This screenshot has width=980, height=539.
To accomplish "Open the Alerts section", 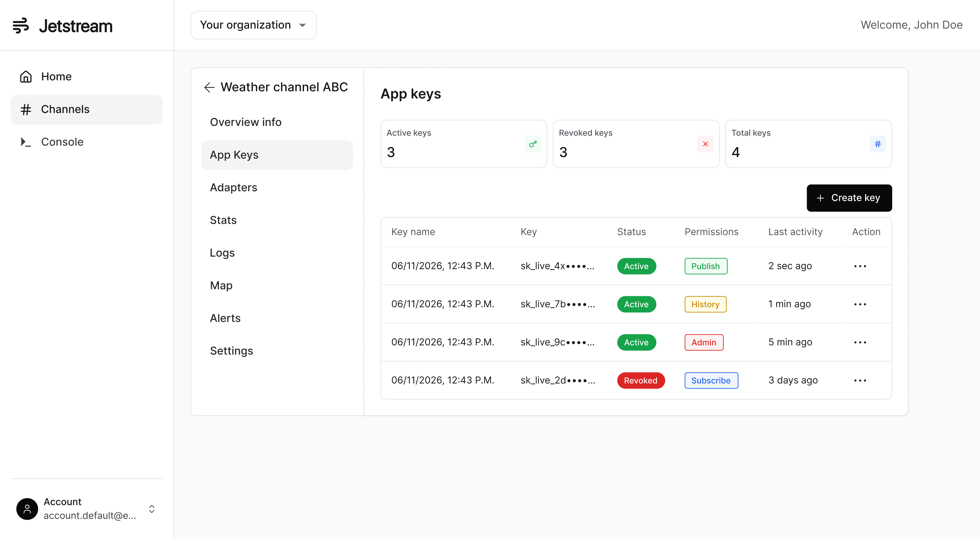I will coord(277,318).
